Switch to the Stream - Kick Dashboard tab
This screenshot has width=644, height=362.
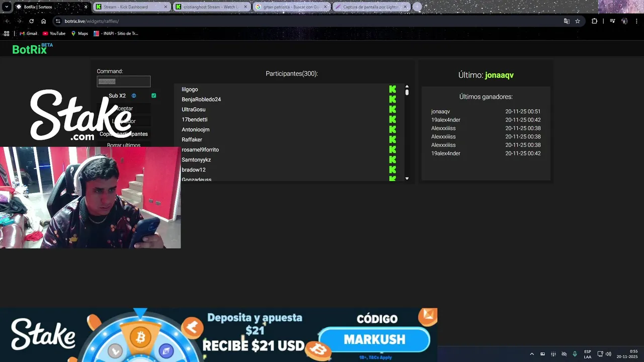(131, 7)
